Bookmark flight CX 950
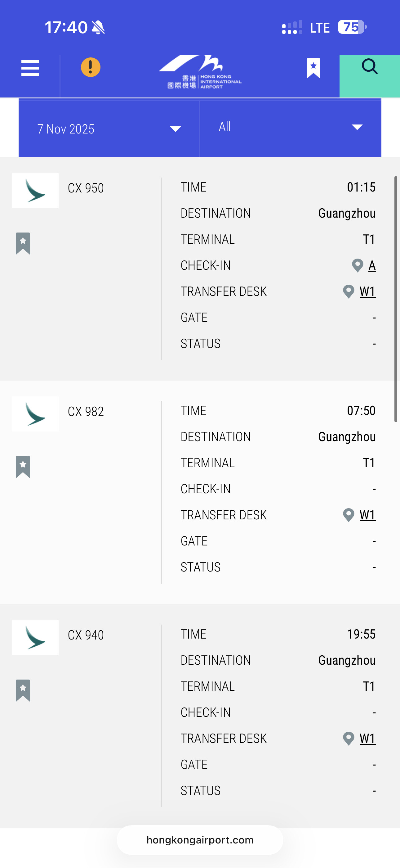 23,243
